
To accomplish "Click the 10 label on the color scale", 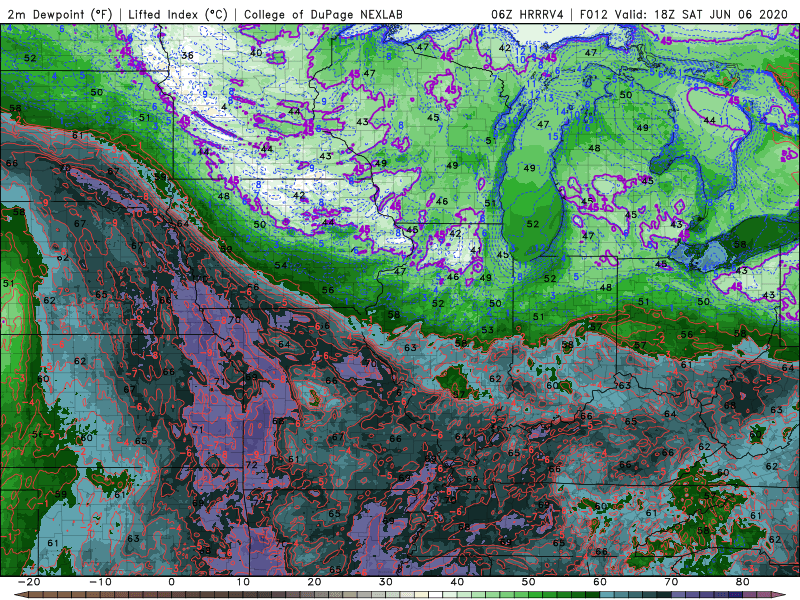I will [243, 582].
